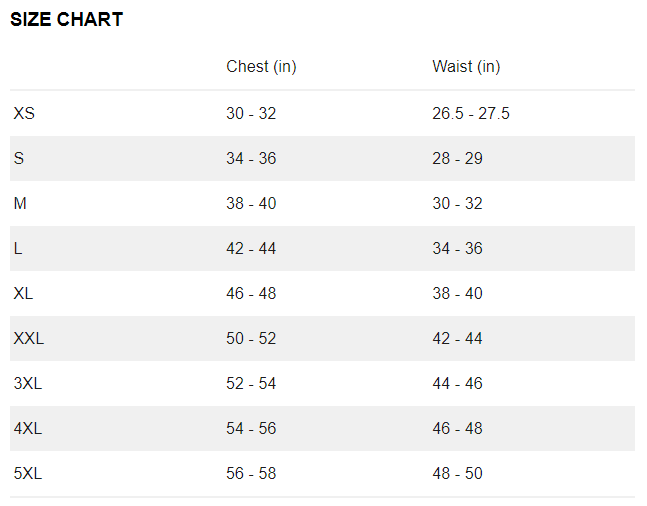Viewport: 647px width, 506px height.
Task: Select the 3XL size row label
Action: pyautogui.click(x=28, y=383)
